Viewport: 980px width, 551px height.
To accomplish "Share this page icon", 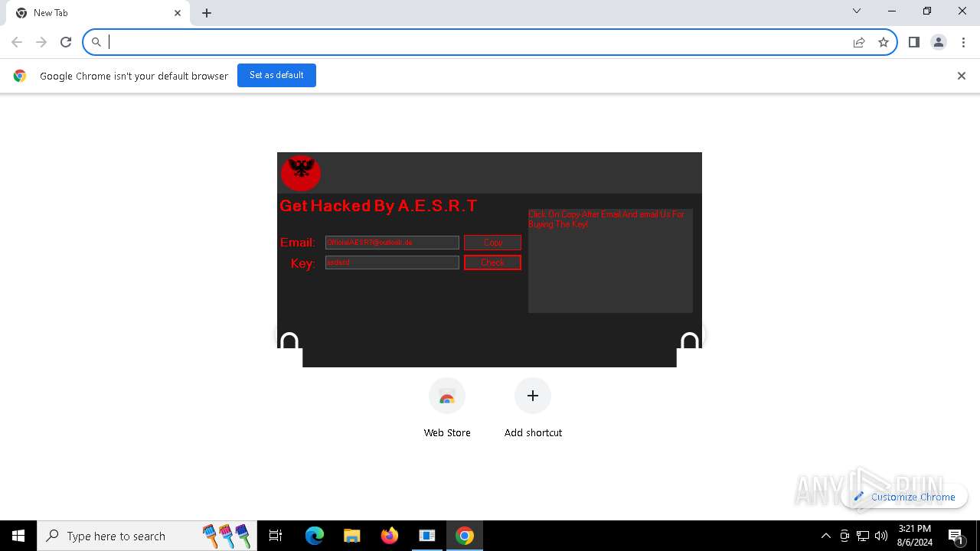I will coord(859,42).
